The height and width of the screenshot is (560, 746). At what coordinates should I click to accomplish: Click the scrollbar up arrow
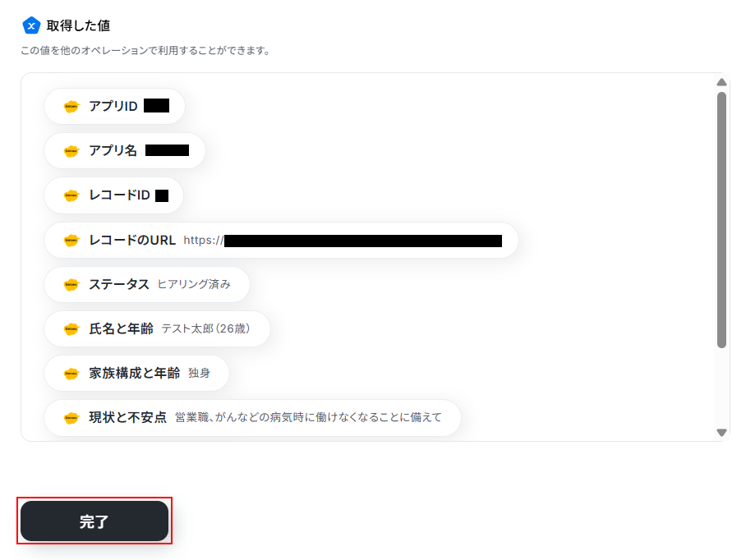[x=721, y=82]
